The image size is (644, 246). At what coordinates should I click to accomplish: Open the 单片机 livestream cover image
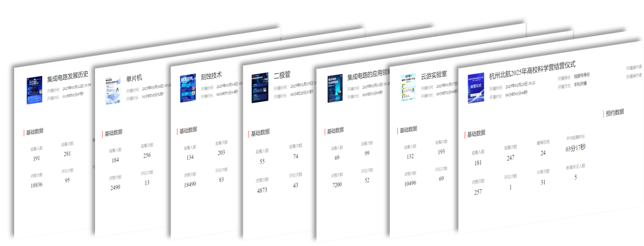(x=113, y=90)
